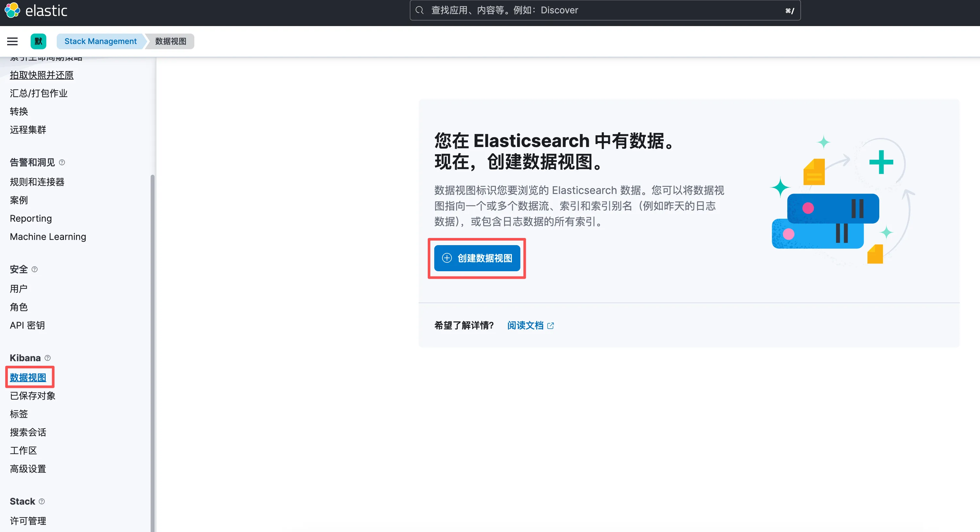
Task: Click the Elastic logo icon
Action: point(12,10)
